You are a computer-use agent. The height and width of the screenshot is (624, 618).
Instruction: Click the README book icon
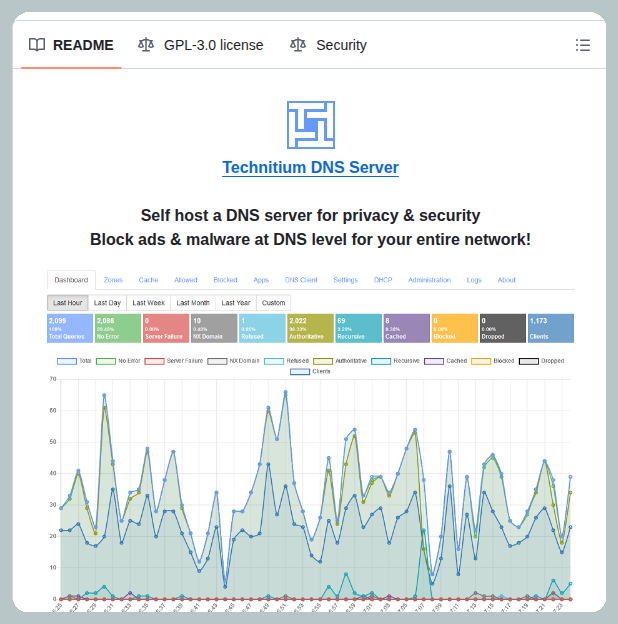tap(37, 45)
